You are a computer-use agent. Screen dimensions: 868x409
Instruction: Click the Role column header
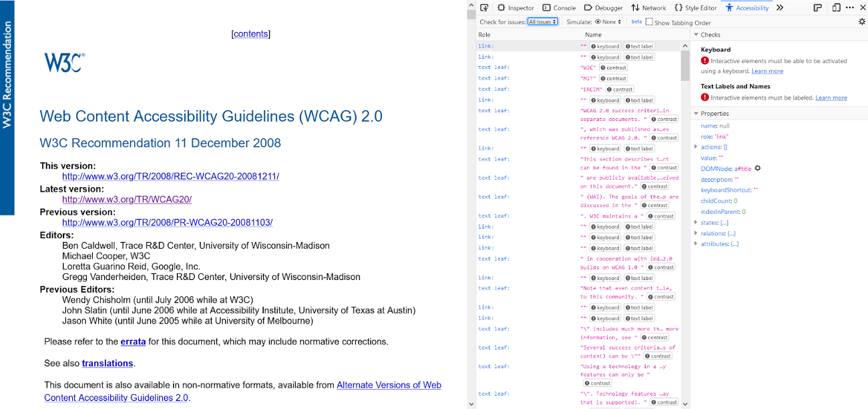(484, 35)
